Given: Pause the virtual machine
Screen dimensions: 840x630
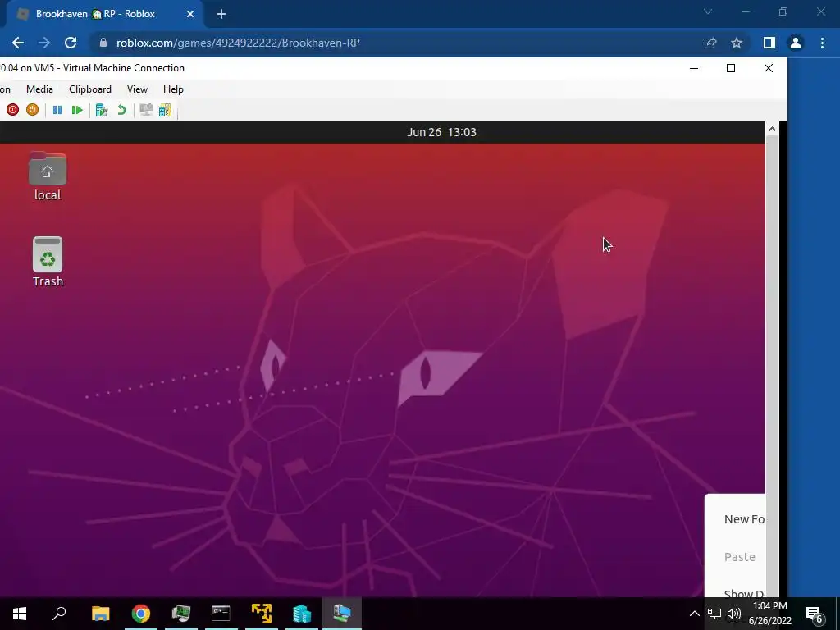Looking at the screenshot, I should point(57,110).
